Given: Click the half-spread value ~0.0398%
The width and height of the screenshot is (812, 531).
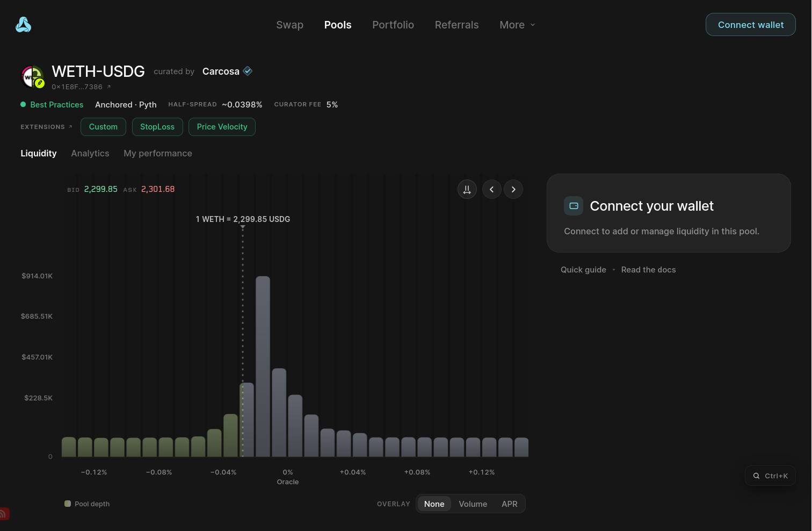Looking at the screenshot, I should tap(242, 105).
